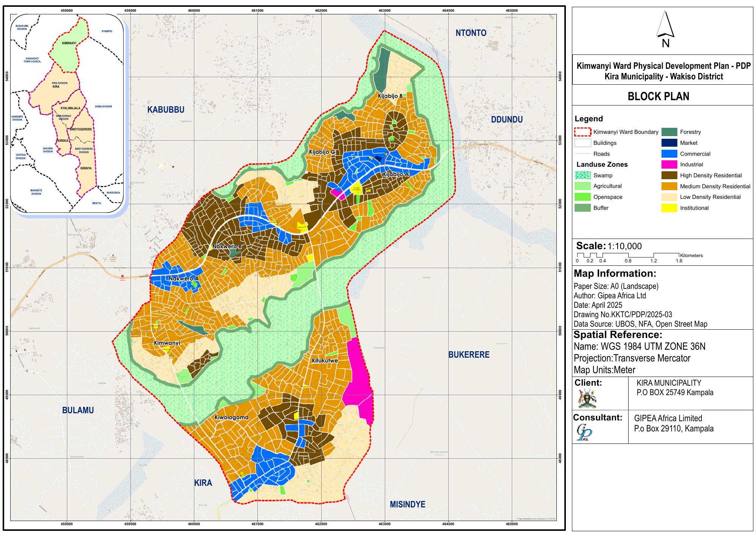Click the Forestry legend swatch

[669, 132]
